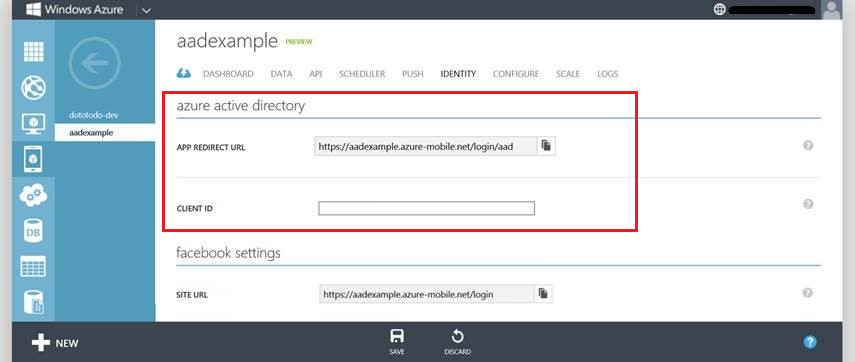This screenshot has width=855, height=362.
Task: Open the user account avatar
Action: click(831, 10)
